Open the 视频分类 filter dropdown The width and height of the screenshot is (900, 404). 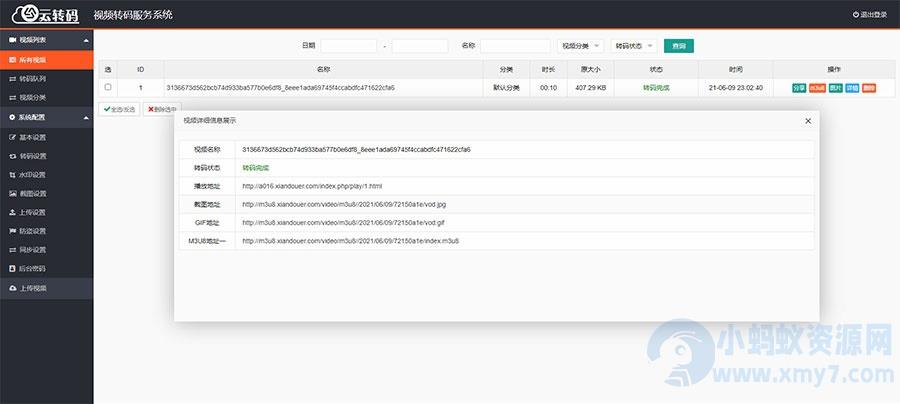[580, 46]
